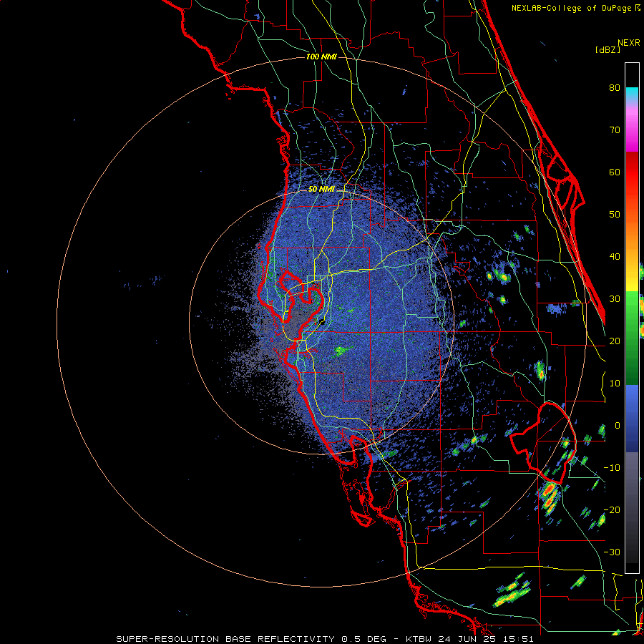The image size is (644, 644).
Task: Click the Super-Resolution Base Reflectivity caption
Action: coord(325,639)
